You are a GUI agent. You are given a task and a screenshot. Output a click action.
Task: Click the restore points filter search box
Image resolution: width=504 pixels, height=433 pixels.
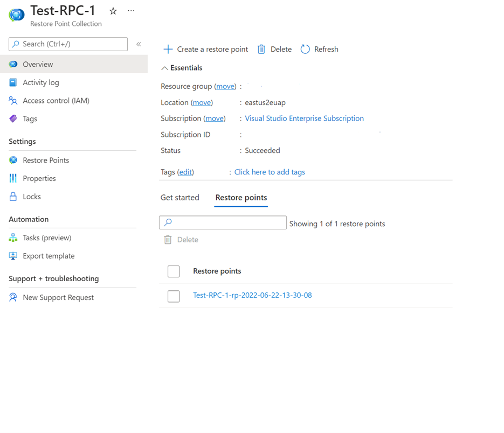click(223, 222)
